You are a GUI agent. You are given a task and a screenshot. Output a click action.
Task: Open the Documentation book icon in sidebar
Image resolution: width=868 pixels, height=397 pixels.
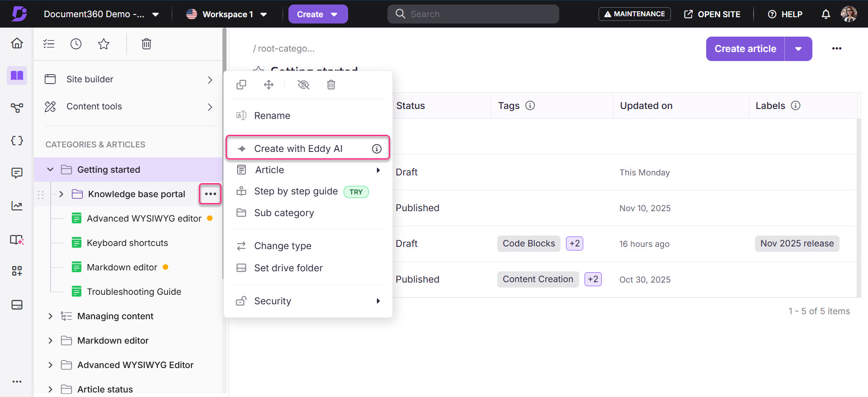point(17,75)
